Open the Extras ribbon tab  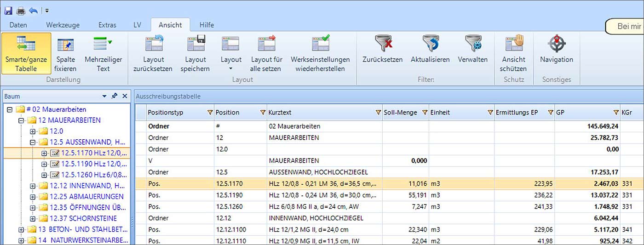tap(107, 25)
